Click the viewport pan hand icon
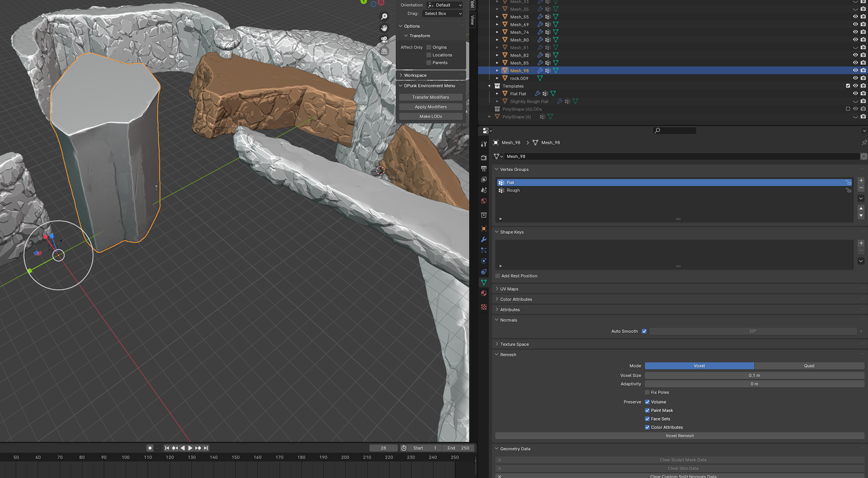This screenshot has width=868, height=478. click(x=384, y=28)
